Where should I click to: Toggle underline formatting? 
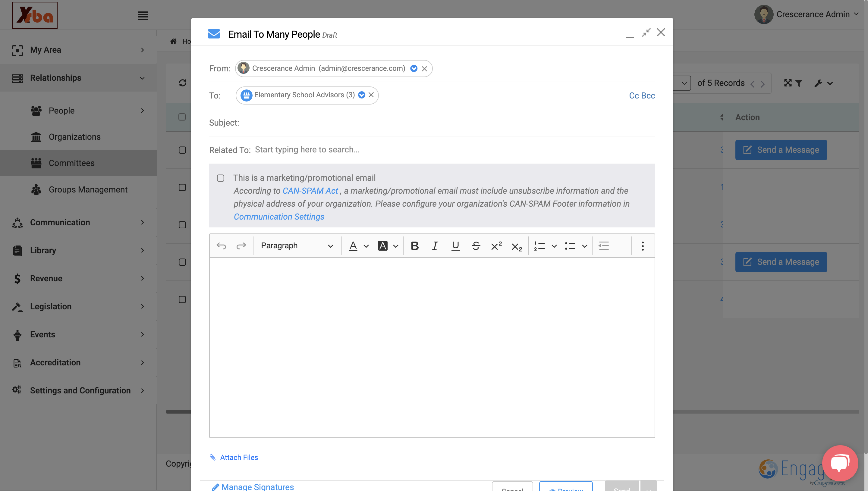point(455,246)
